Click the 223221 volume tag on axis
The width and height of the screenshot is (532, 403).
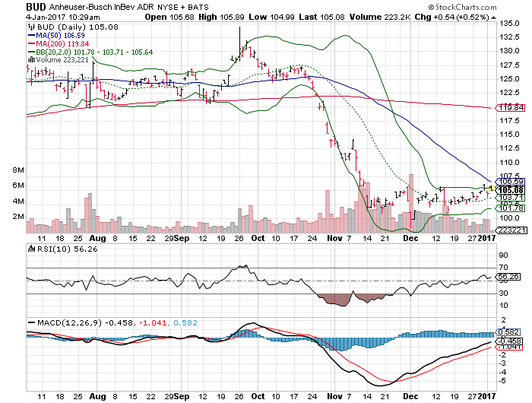[512, 230]
